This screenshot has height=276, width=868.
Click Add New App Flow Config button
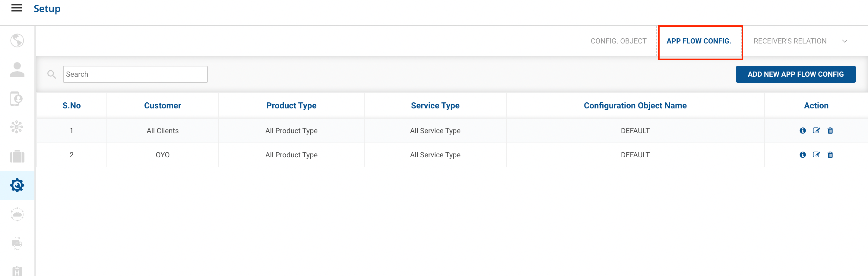[x=795, y=74]
